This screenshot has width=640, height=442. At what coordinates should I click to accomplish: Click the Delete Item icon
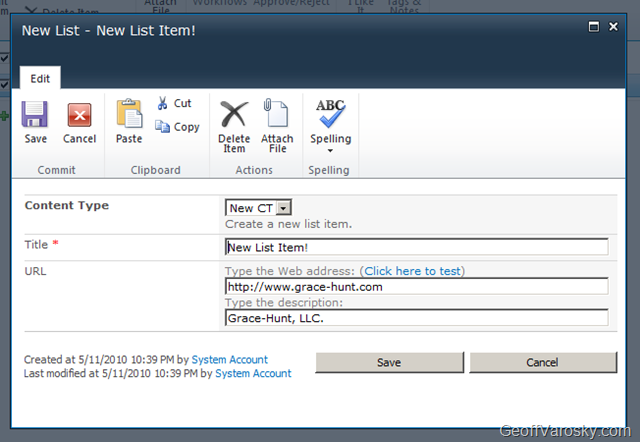click(234, 112)
